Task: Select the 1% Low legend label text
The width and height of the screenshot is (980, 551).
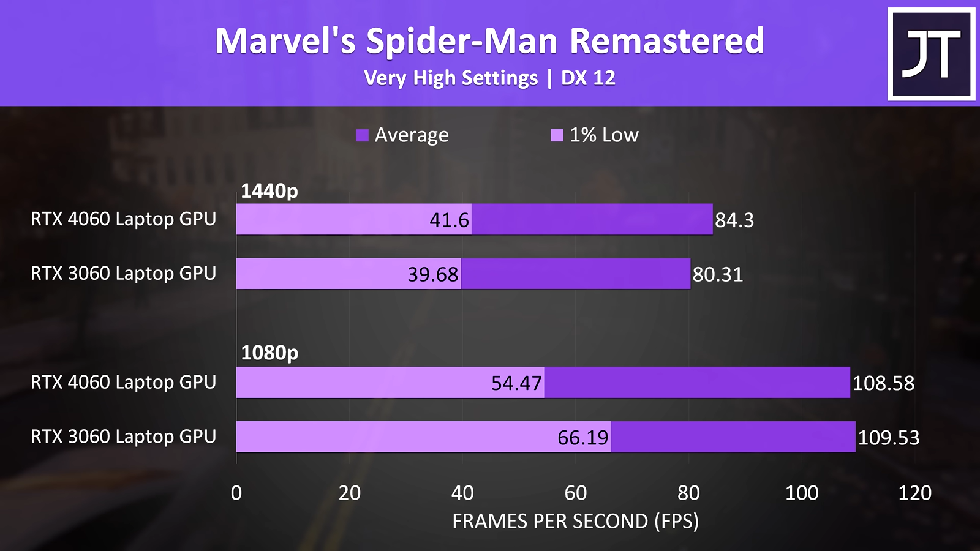Action: click(604, 135)
